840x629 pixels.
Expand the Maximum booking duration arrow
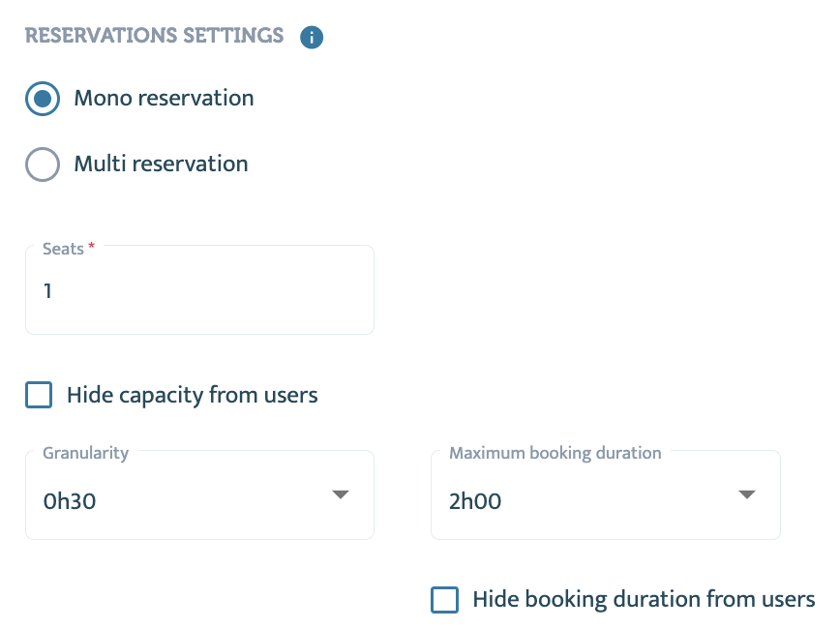coord(747,494)
